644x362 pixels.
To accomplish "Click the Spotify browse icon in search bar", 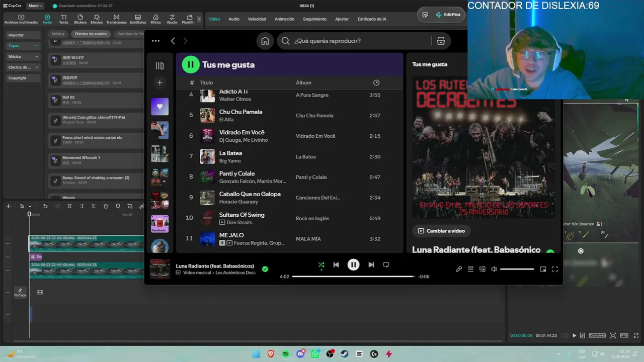I will coord(441,41).
